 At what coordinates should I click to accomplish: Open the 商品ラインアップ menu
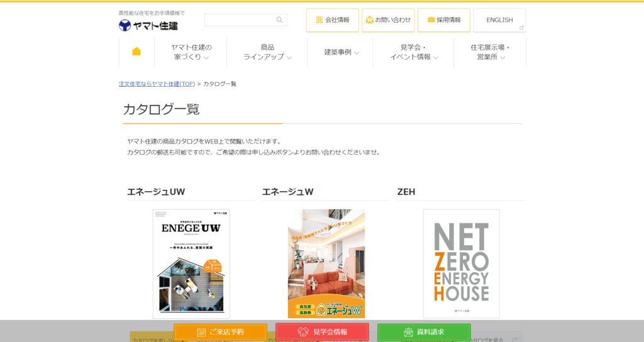[x=267, y=52]
